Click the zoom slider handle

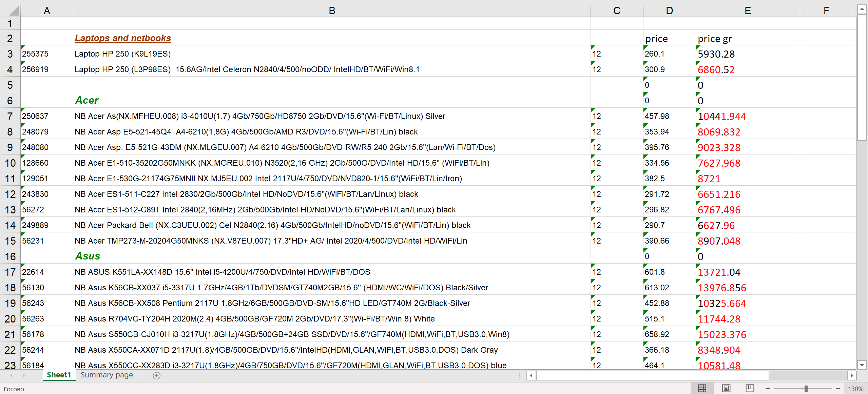click(806, 388)
